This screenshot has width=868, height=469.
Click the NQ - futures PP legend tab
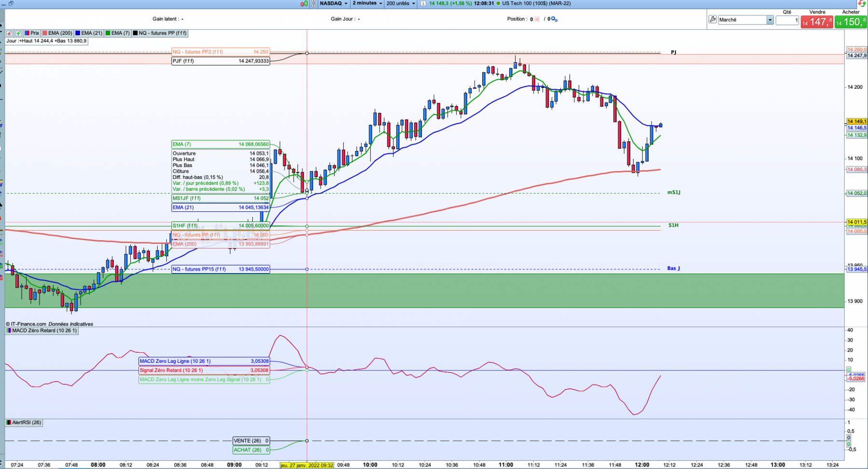click(160, 33)
